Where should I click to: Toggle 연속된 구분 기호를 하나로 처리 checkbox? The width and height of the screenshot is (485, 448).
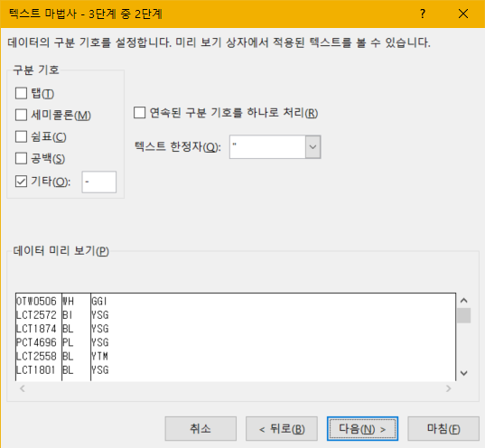[139, 113]
